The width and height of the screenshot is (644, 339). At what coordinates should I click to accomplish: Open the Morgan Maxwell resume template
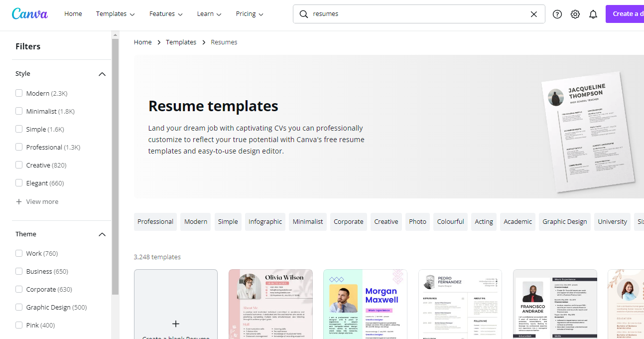click(365, 304)
